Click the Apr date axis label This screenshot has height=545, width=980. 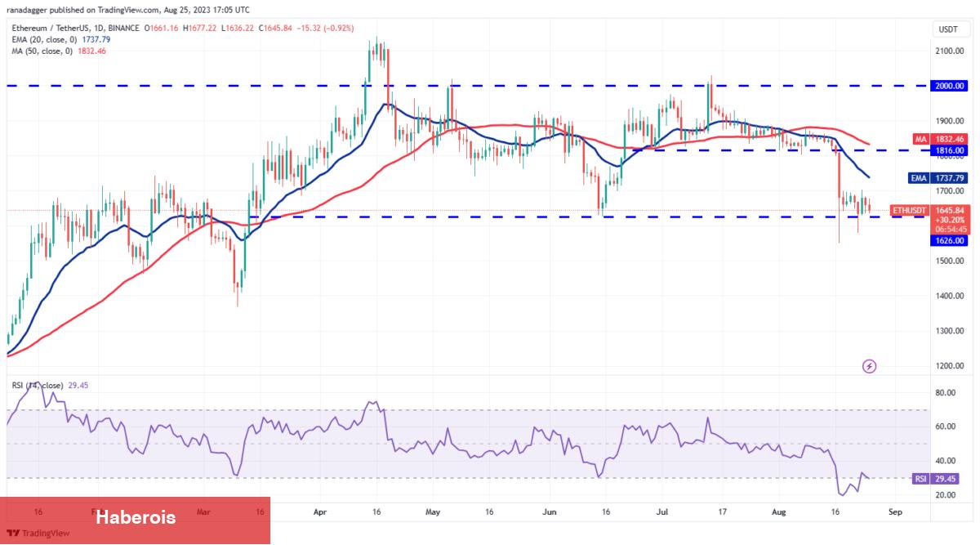pyautogui.click(x=320, y=511)
